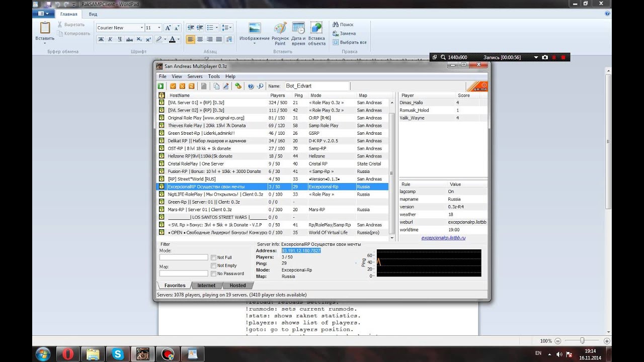Decrease paragraph indent in WordPad
This screenshot has width=644, height=362.
pos(191,28)
